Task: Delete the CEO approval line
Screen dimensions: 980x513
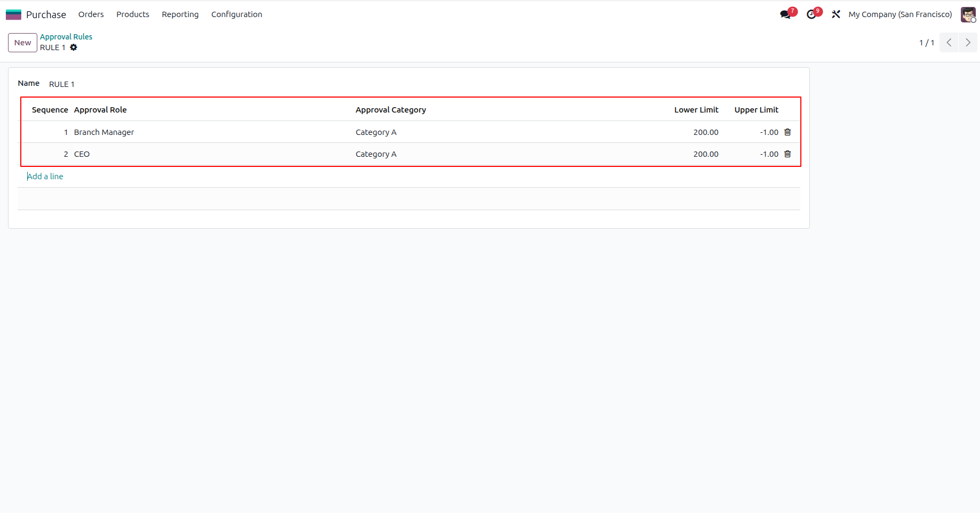Action: pos(788,154)
